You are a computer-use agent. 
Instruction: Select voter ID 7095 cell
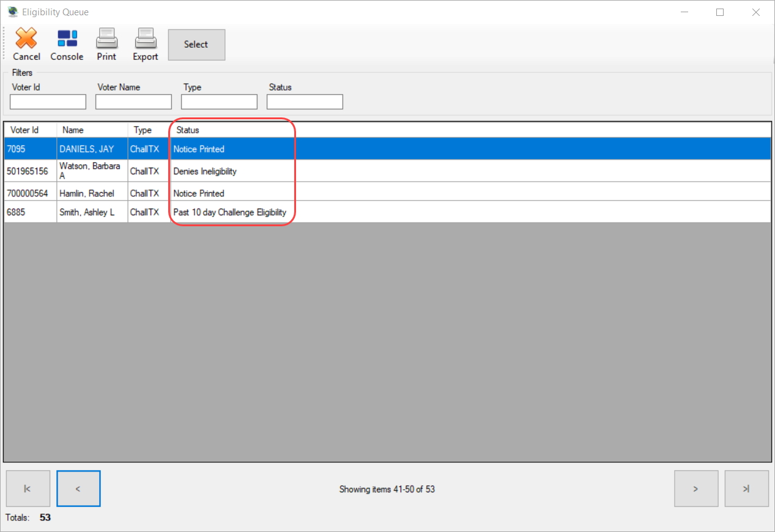(31, 149)
